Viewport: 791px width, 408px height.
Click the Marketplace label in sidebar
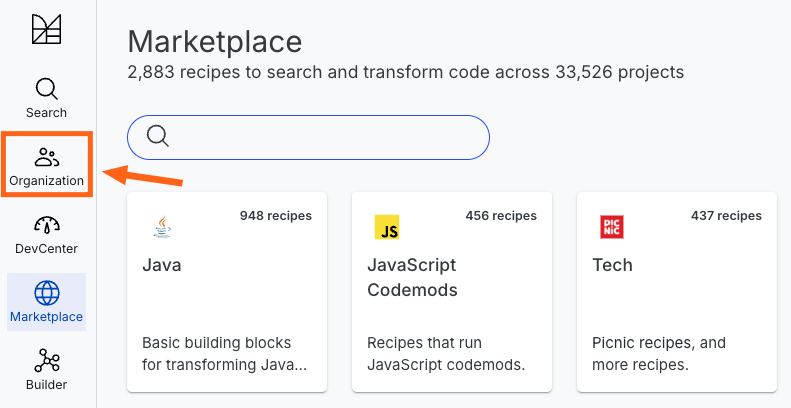click(46, 317)
